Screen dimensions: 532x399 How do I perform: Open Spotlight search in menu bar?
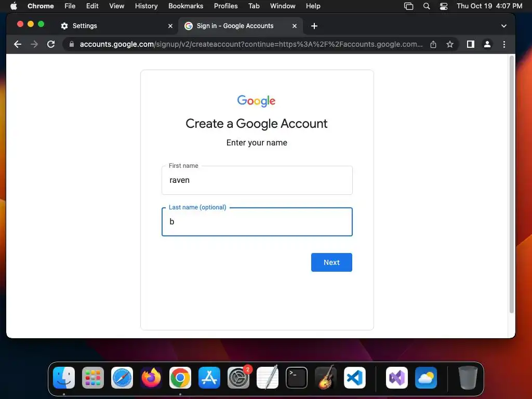click(x=427, y=6)
